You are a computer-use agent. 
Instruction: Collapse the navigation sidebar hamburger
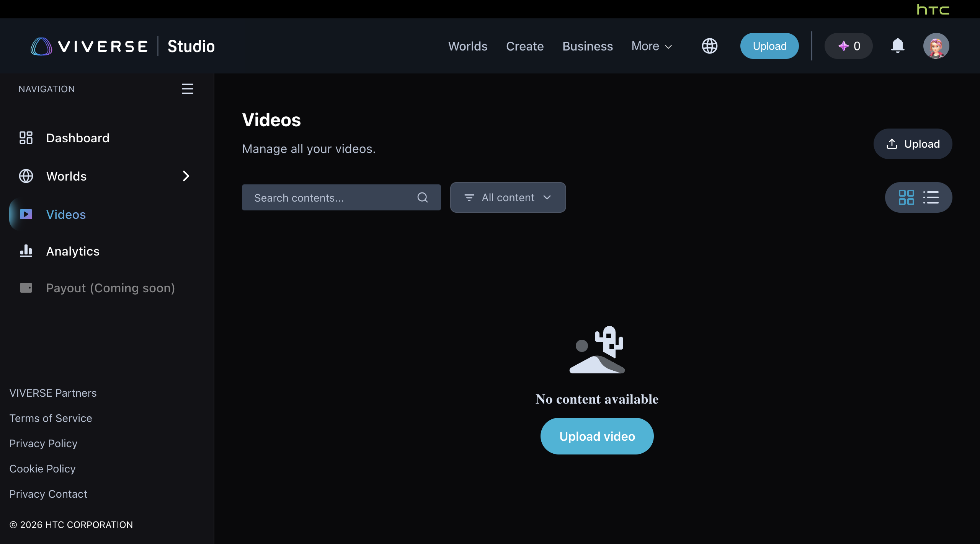coord(187,89)
